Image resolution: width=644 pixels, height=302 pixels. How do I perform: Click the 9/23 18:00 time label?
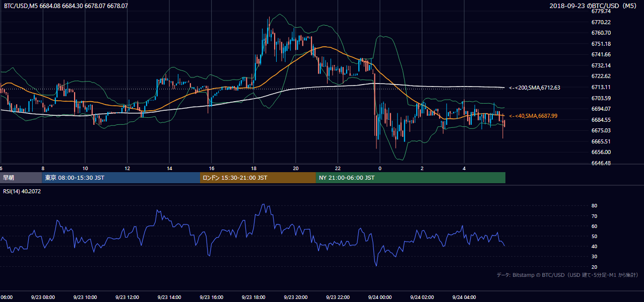tap(253, 297)
